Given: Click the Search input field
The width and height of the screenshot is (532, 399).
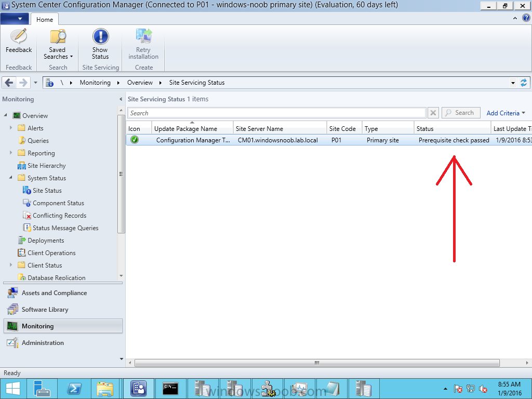Looking at the screenshot, I should point(276,113).
